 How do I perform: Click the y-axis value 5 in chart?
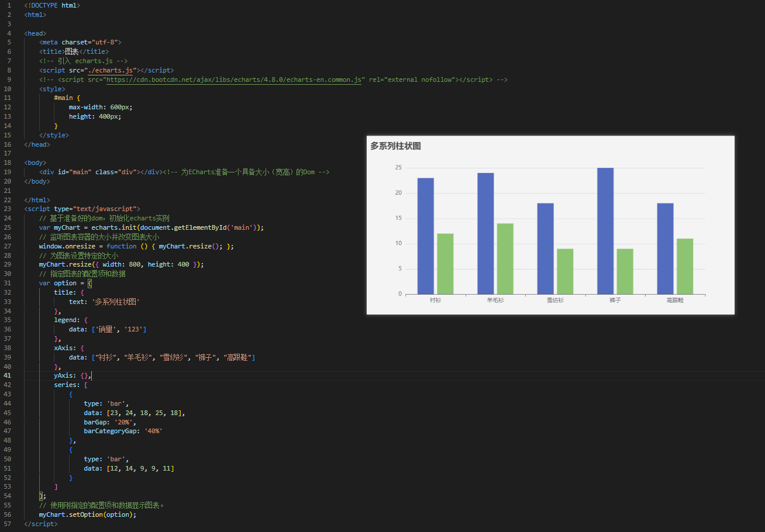point(400,269)
